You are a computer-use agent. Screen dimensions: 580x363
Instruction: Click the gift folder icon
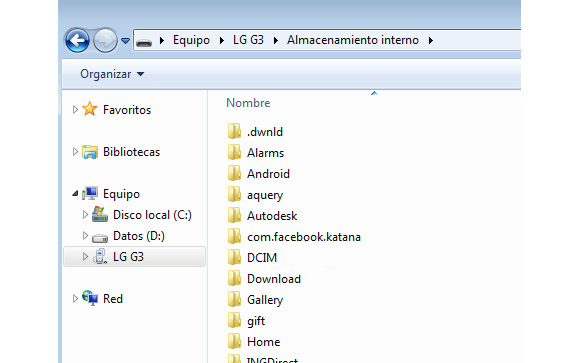pyautogui.click(x=234, y=320)
